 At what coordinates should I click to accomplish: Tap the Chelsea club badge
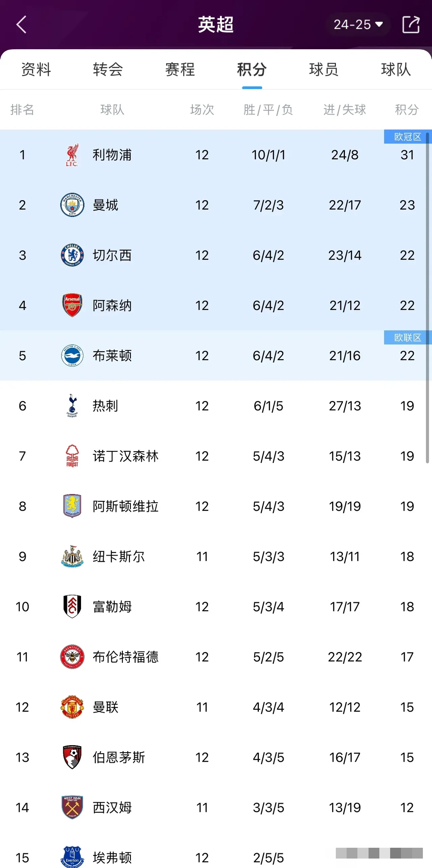pyautogui.click(x=72, y=255)
